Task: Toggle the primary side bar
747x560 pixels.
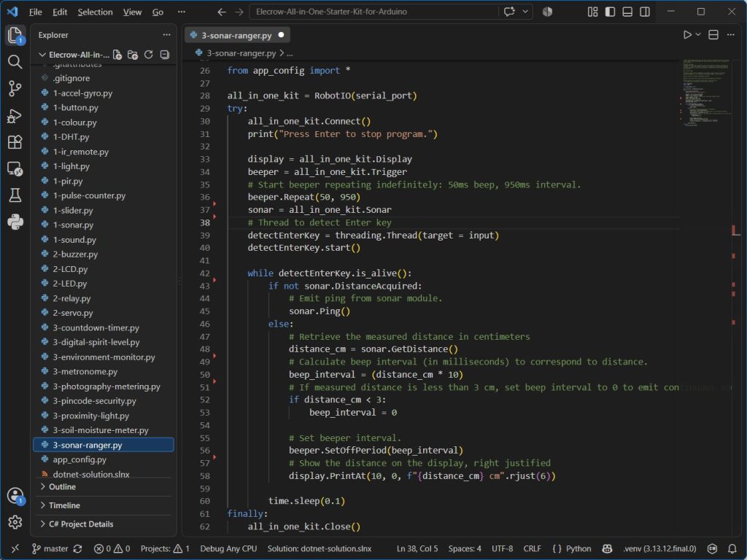Action: click(610, 12)
